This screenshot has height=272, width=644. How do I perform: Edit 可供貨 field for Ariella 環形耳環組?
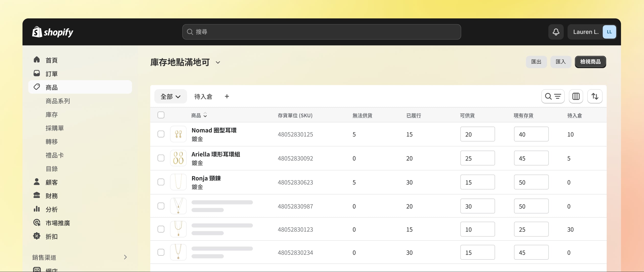tap(477, 158)
